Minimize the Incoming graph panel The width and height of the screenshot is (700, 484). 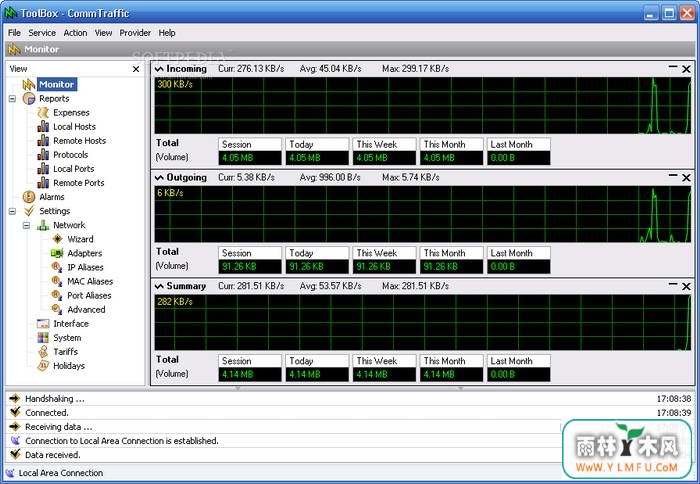pos(673,68)
